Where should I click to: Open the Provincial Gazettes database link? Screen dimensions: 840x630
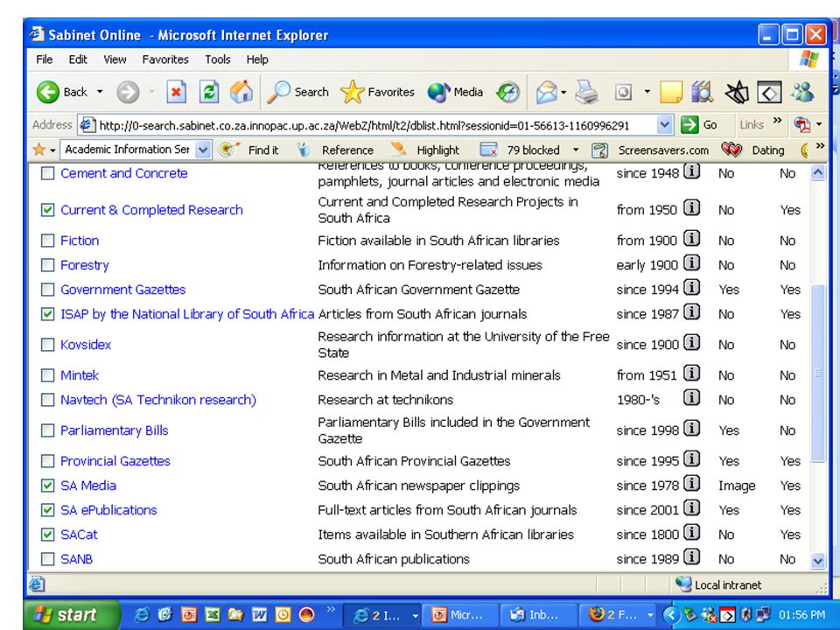(x=115, y=461)
